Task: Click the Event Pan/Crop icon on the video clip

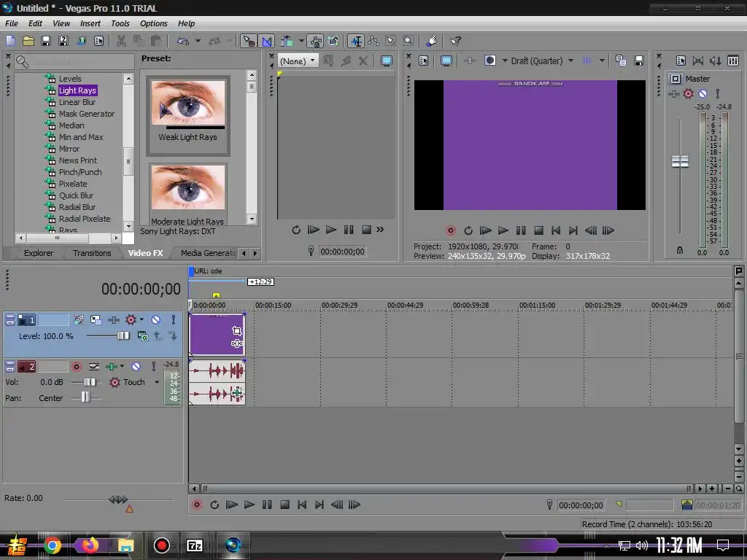Action: coord(237,330)
